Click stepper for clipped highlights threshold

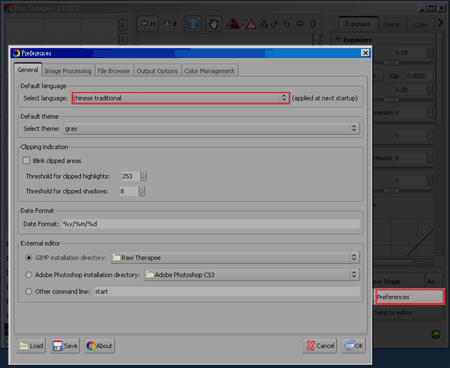tap(143, 176)
